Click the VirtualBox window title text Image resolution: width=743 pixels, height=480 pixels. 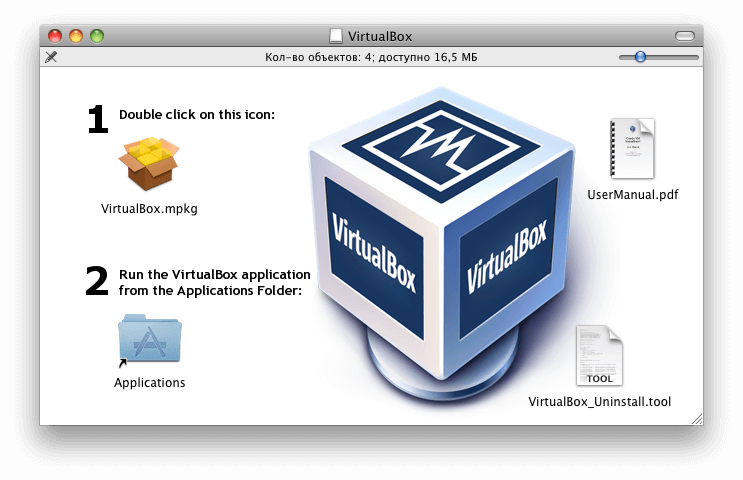[x=380, y=36]
